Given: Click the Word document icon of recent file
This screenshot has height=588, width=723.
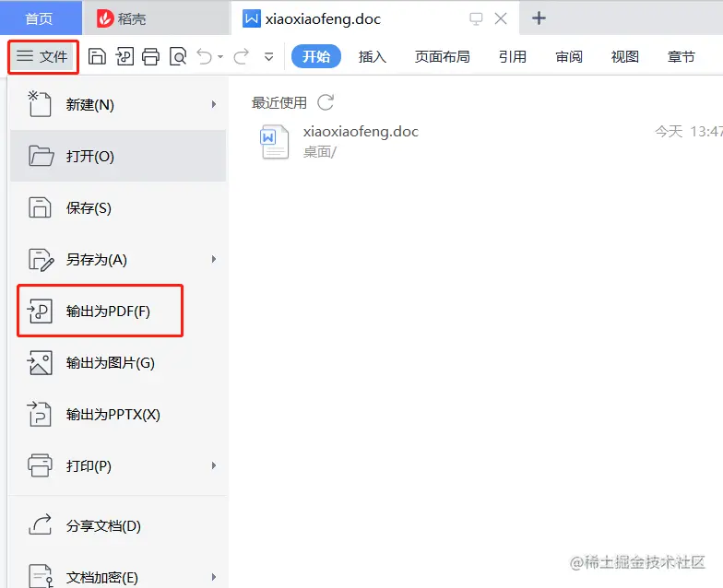Looking at the screenshot, I should coord(275,142).
